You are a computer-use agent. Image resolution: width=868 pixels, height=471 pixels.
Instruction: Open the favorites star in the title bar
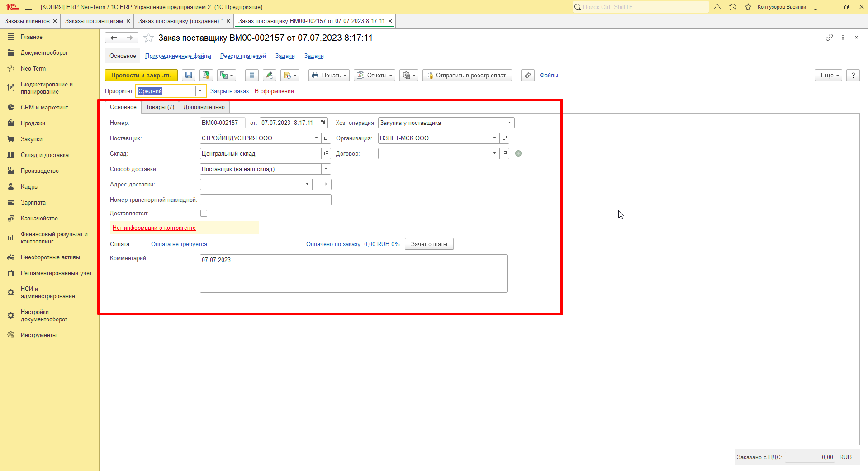[748, 7]
